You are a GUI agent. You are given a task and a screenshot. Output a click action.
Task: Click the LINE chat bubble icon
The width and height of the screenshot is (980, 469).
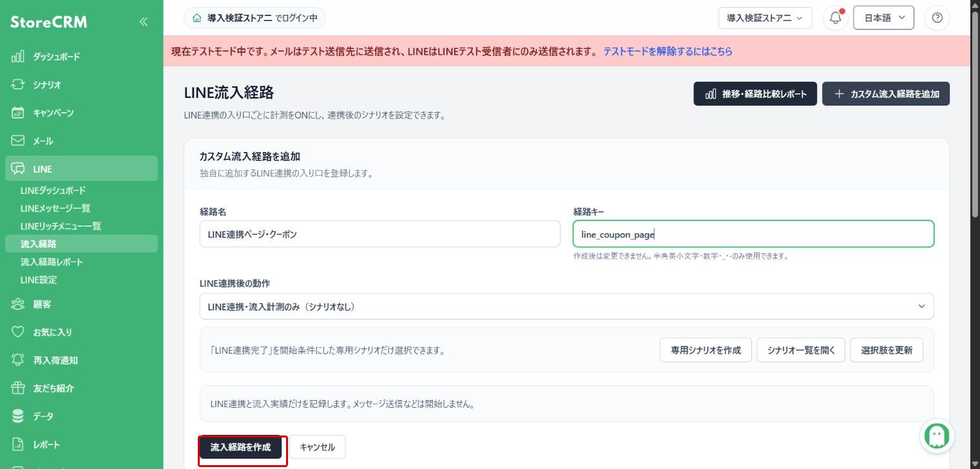tap(18, 169)
